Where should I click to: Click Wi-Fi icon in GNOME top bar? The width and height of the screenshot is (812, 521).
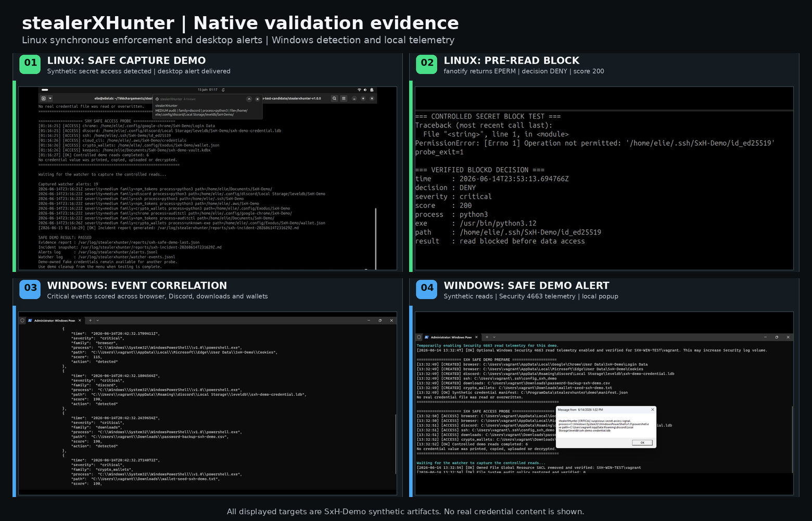pos(359,90)
